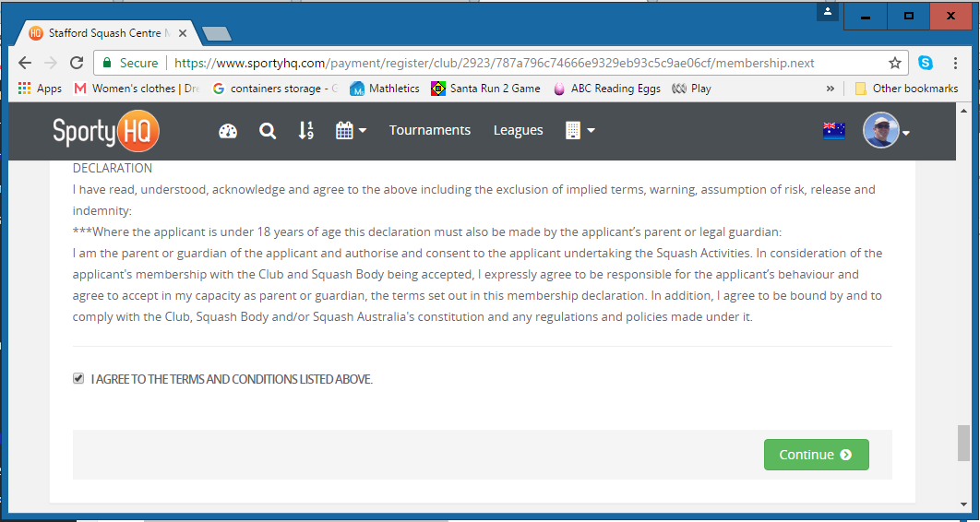Open the rankings sort icon

tap(305, 131)
